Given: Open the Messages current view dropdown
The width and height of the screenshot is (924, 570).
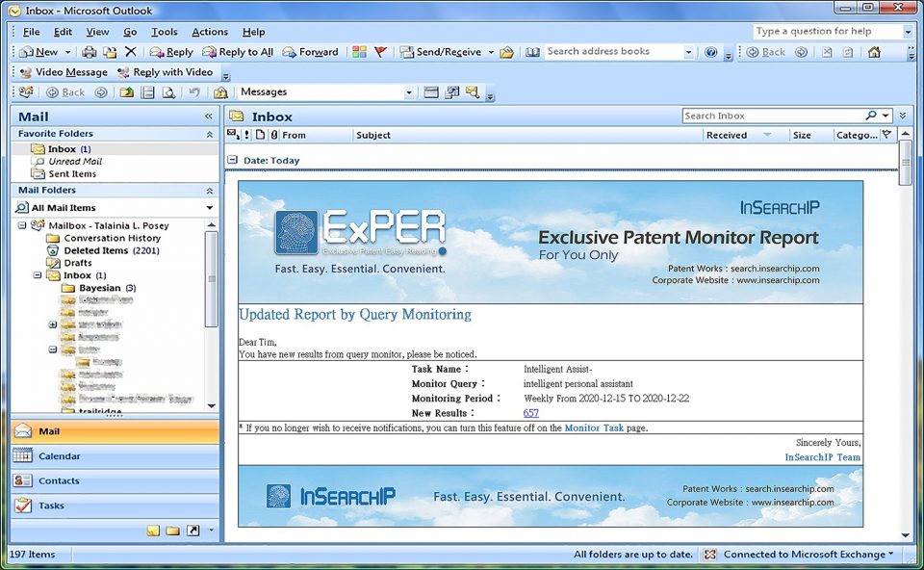Looking at the screenshot, I should (408, 92).
